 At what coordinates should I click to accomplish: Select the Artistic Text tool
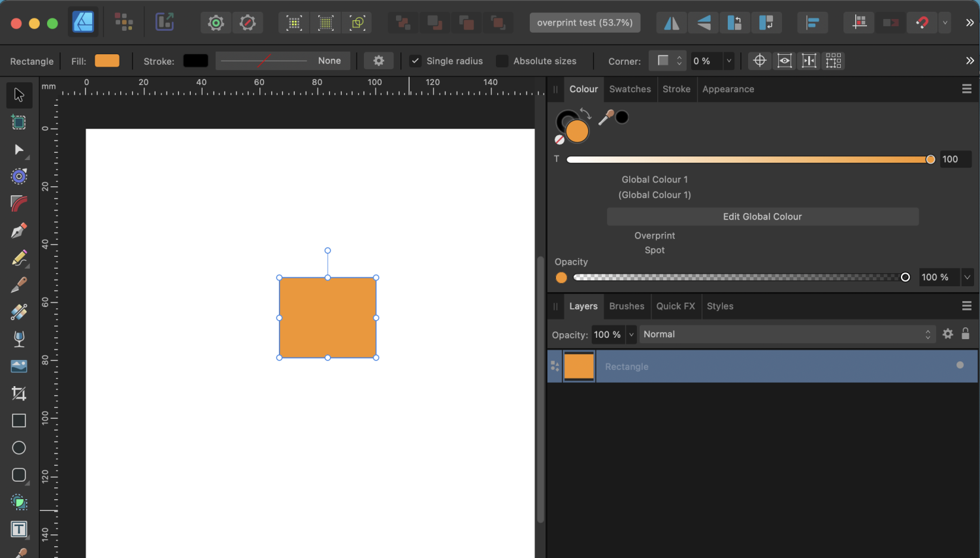[18, 529]
